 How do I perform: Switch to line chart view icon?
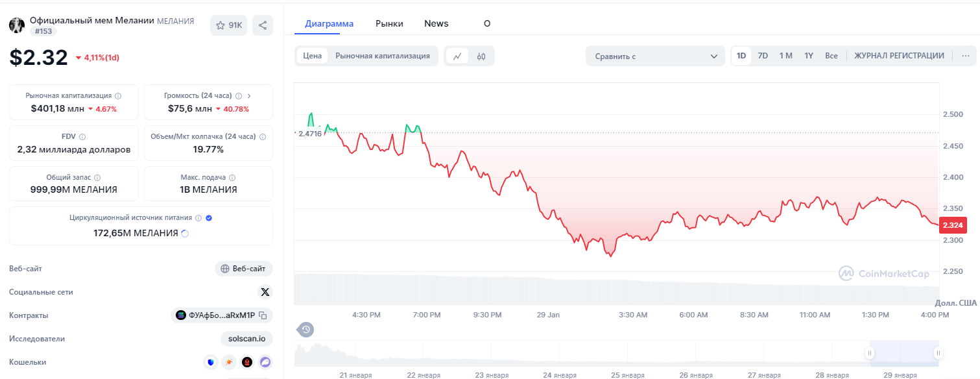pyautogui.click(x=457, y=56)
